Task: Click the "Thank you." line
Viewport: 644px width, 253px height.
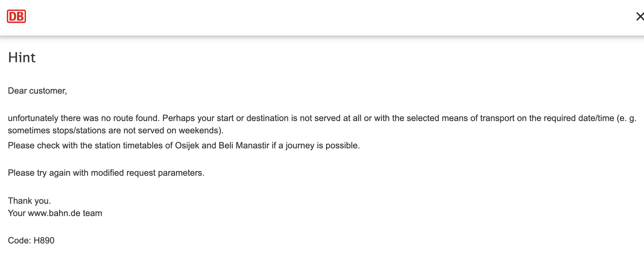Action: (29, 201)
